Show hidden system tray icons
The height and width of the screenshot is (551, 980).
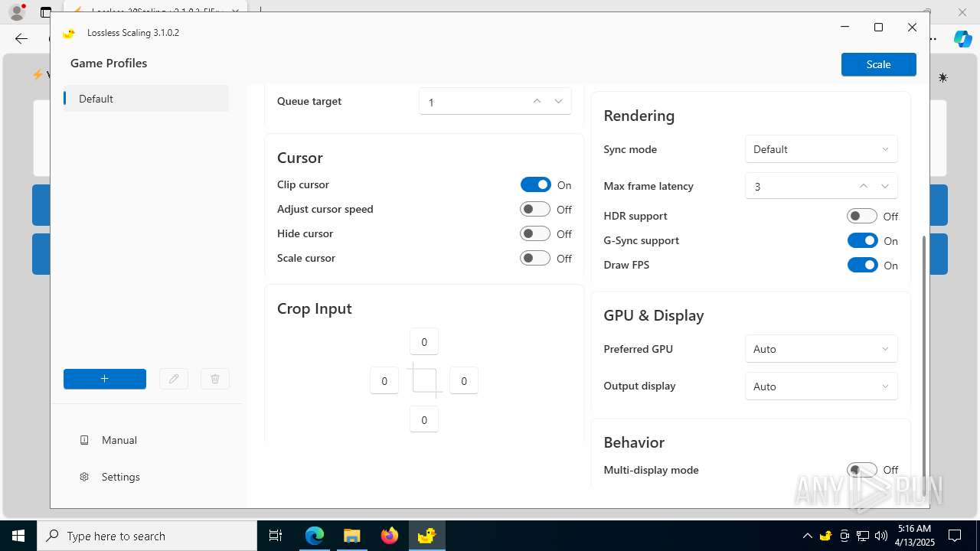click(808, 536)
